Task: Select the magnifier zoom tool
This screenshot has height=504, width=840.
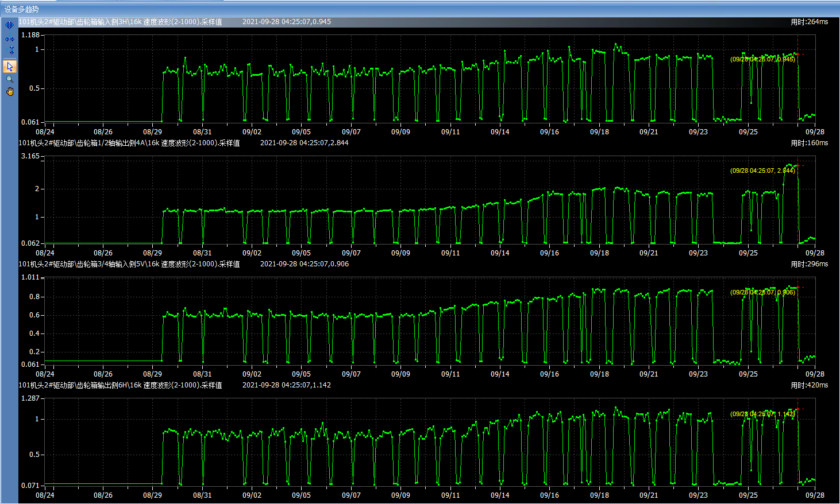Action: (9, 79)
